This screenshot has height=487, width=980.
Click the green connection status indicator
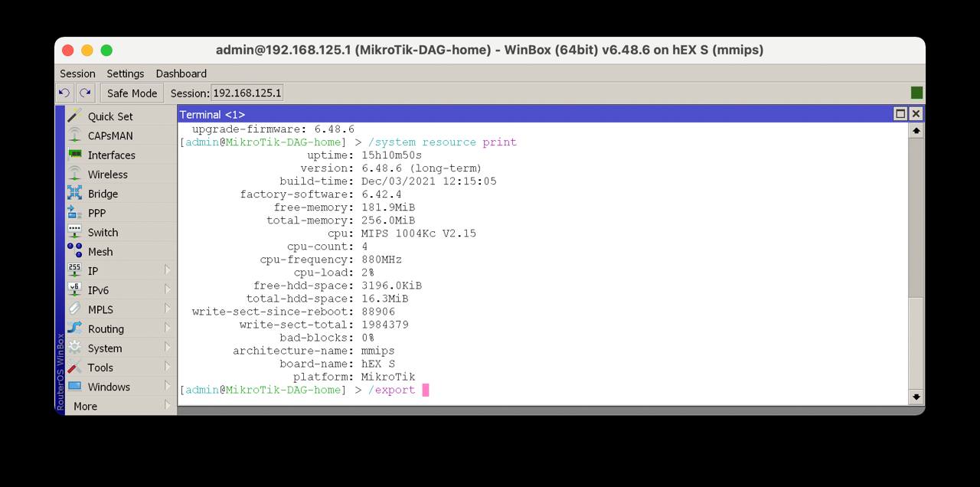[x=916, y=93]
